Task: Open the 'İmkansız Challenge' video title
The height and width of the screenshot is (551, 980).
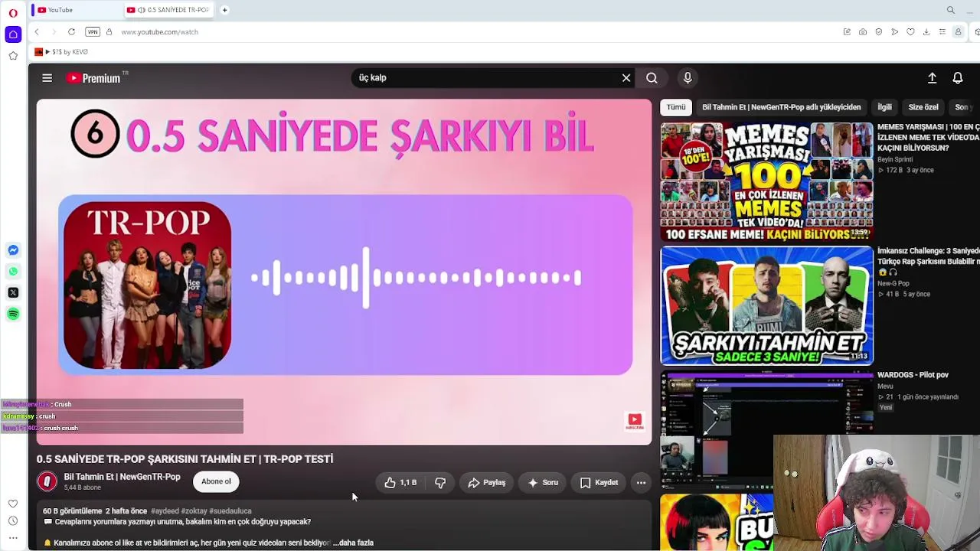Action: pos(929,256)
